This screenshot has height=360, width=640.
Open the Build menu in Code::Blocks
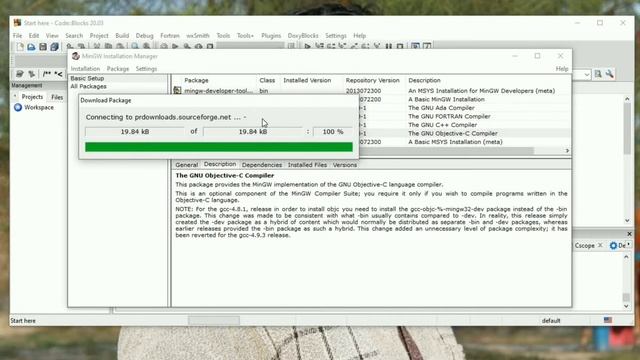(122, 36)
